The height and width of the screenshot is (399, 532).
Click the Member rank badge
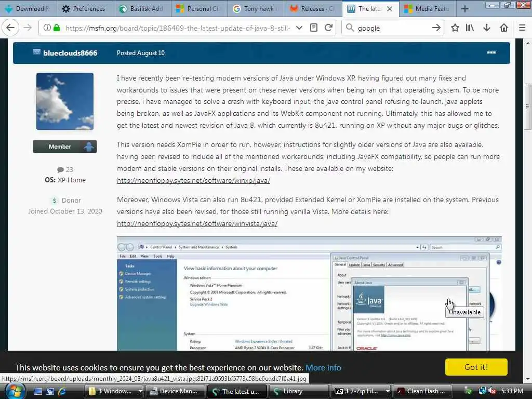tap(65, 147)
